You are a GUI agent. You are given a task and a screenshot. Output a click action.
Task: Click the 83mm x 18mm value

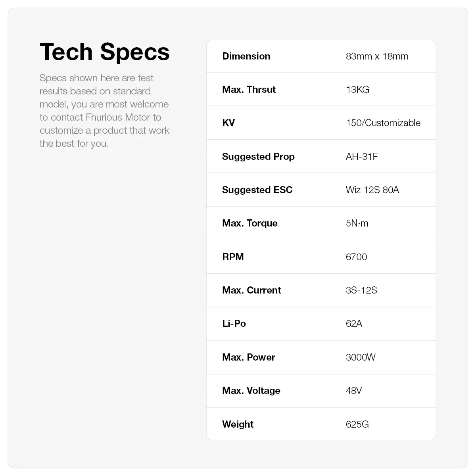(x=377, y=56)
